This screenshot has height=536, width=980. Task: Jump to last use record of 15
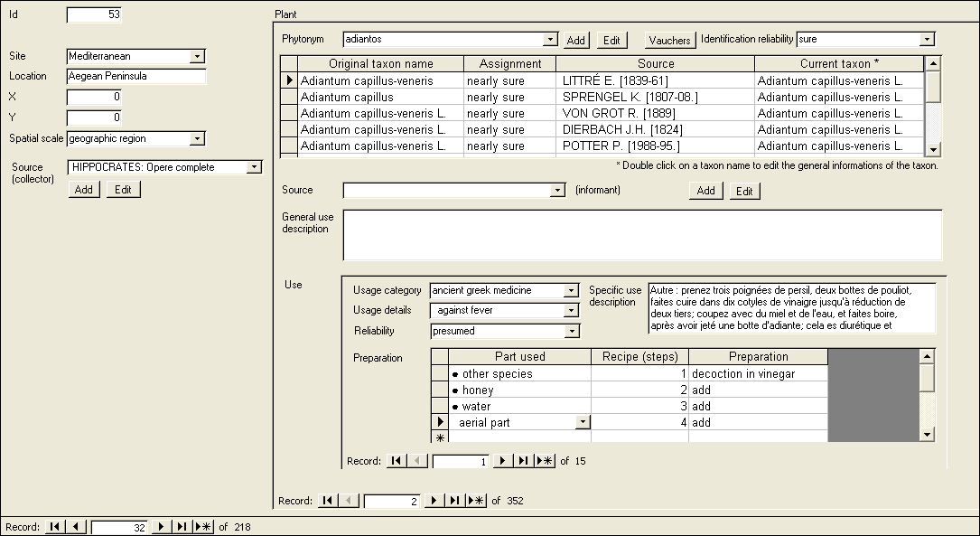coord(523,461)
